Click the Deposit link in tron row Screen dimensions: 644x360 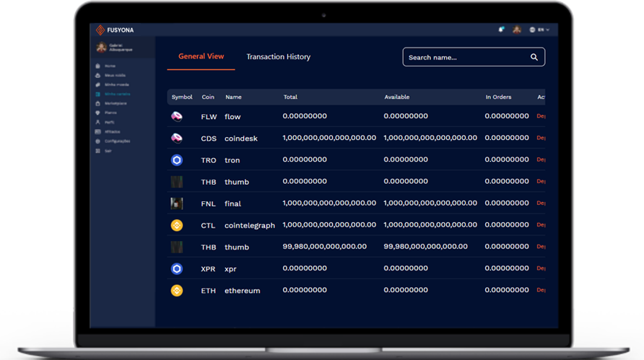(x=541, y=159)
